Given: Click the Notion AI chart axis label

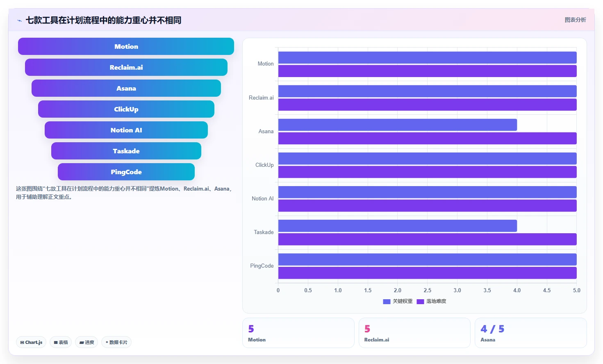Looking at the screenshot, I should tap(262, 198).
